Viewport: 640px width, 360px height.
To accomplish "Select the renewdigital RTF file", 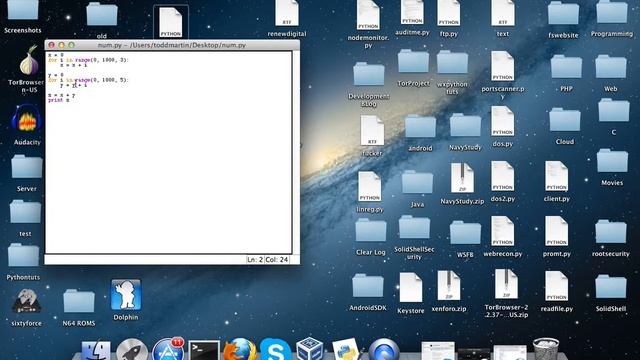I will point(287,13).
